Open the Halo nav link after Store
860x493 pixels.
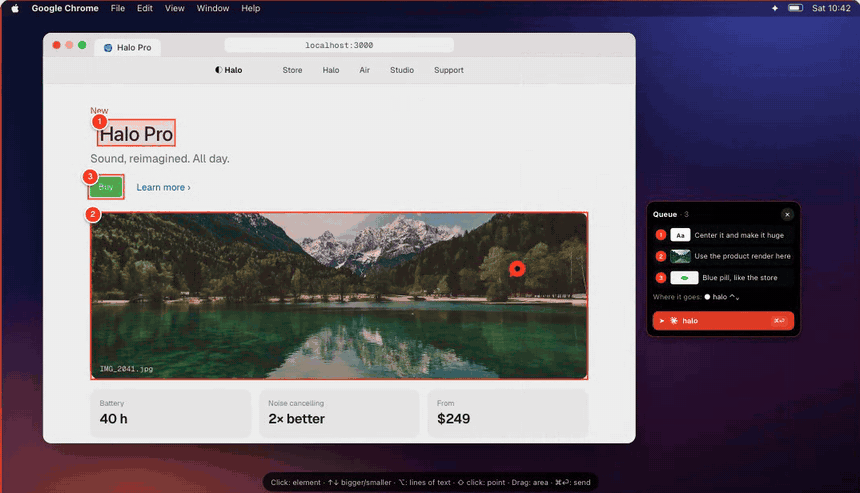point(331,70)
